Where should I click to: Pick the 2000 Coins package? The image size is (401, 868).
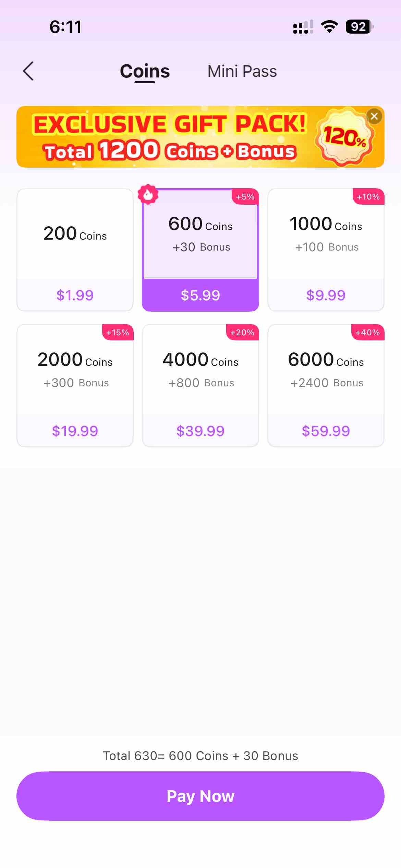point(75,385)
